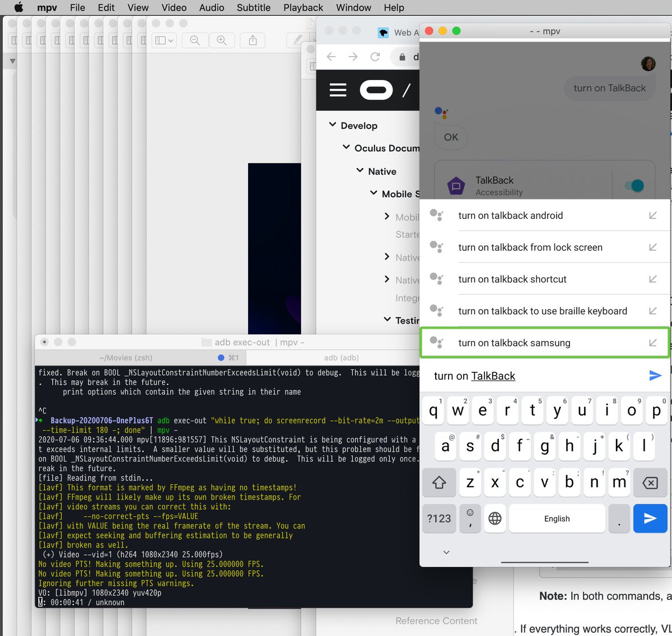Tap the OK reply bubble
Image resolution: width=672 pixels, height=636 pixels.
coord(451,137)
